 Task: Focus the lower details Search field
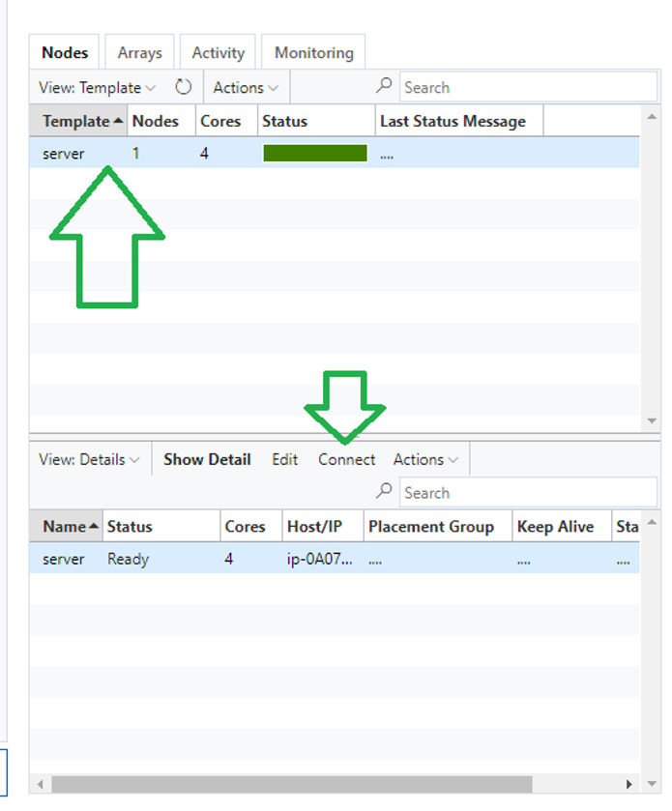pyautogui.click(x=528, y=492)
